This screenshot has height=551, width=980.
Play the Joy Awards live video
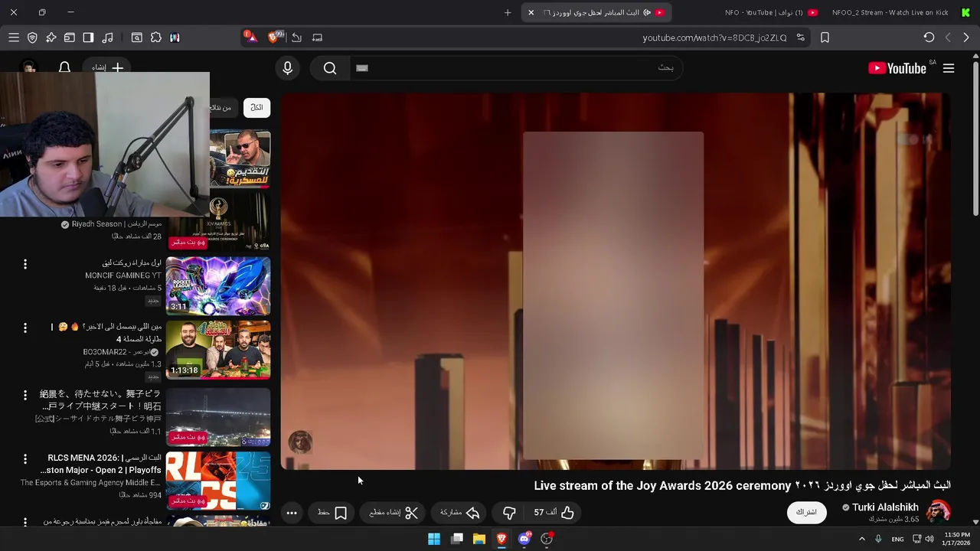click(x=616, y=281)
